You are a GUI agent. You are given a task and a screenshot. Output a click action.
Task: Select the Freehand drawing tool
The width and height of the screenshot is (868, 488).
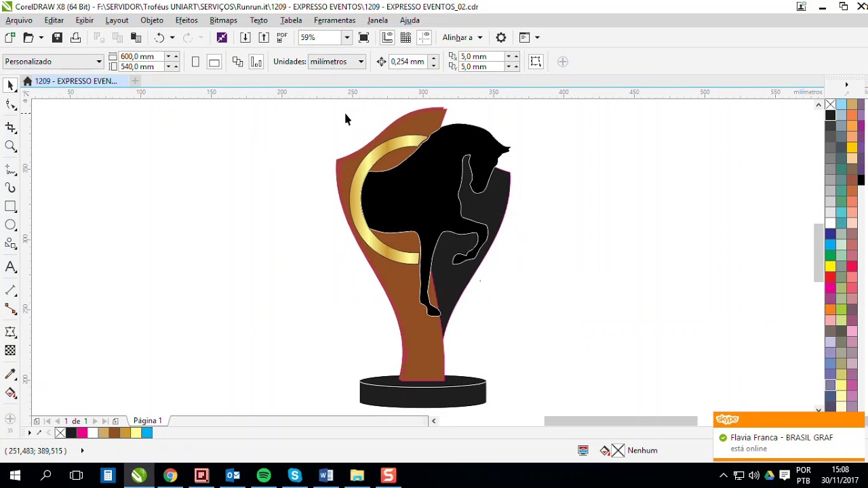click(x=10, y=169)
